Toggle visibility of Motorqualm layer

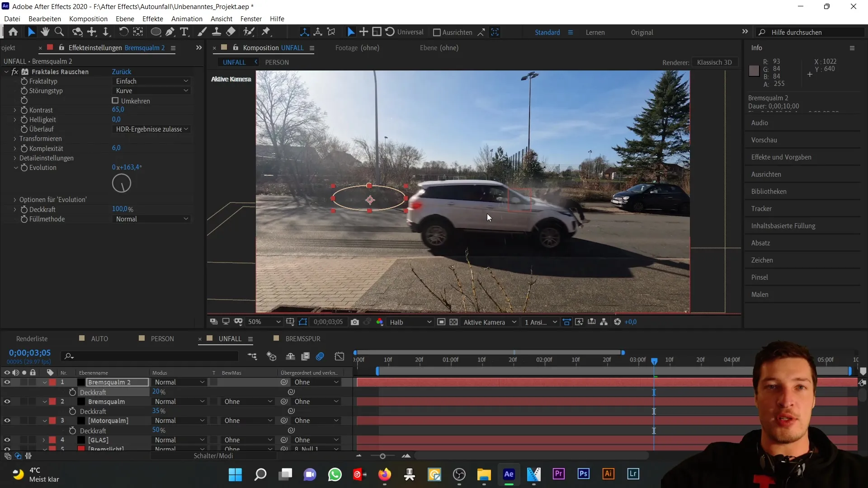(x=7, y=421)
